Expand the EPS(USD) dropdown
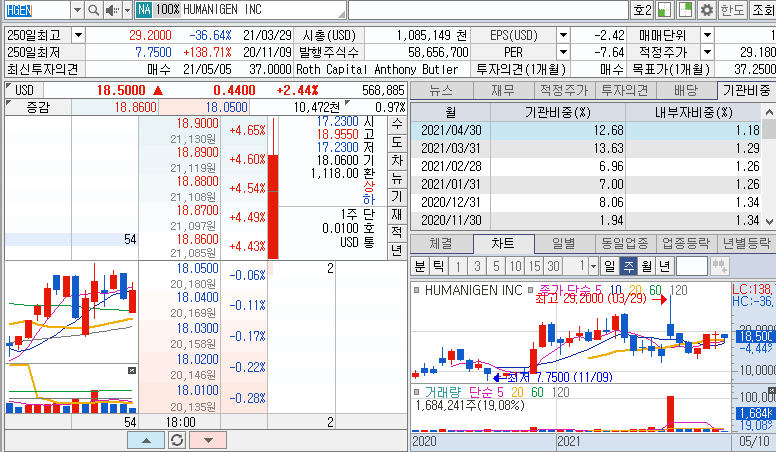This screenshot has width=776, height=452. [x=563, y=35]
